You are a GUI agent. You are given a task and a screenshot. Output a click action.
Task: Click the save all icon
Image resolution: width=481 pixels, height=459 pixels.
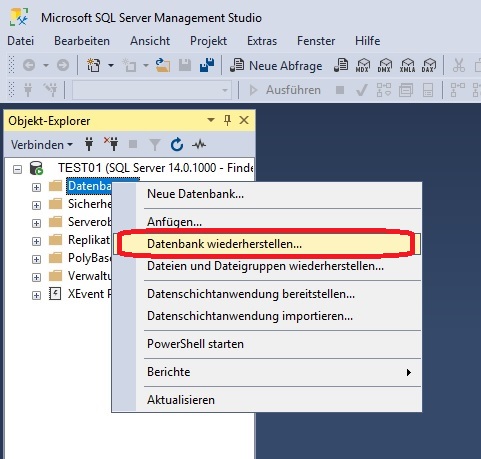coord(207,65)
